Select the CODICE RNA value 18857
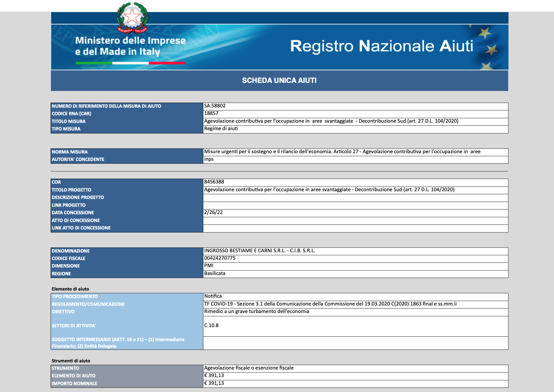 click(x=355, y=114)
